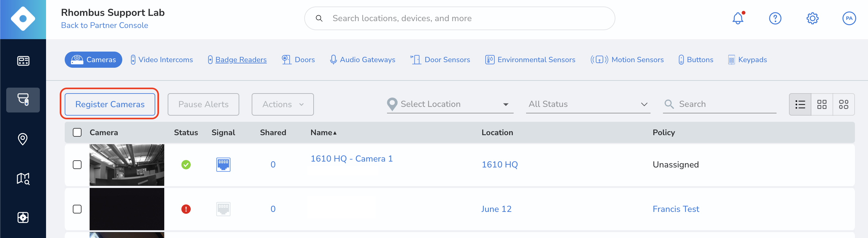
Task: Switch to Door Sensors tab
Action: point(440,60)
